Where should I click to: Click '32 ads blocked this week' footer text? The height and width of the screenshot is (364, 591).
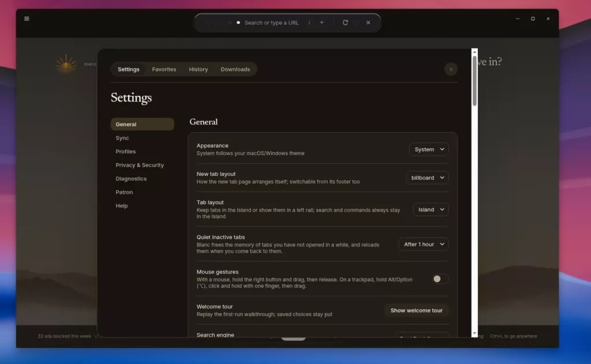64,336
